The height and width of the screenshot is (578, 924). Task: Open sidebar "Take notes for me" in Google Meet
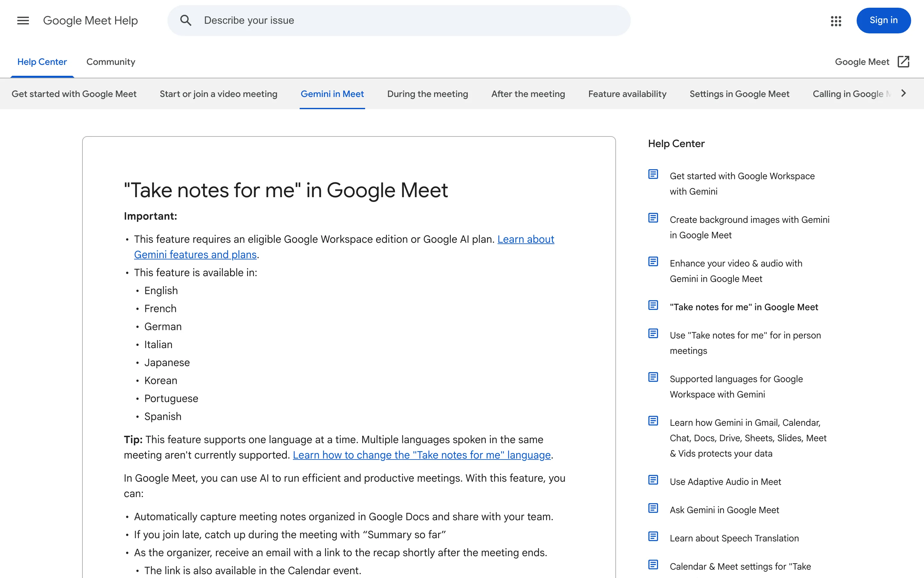click(x=744, y=307)
